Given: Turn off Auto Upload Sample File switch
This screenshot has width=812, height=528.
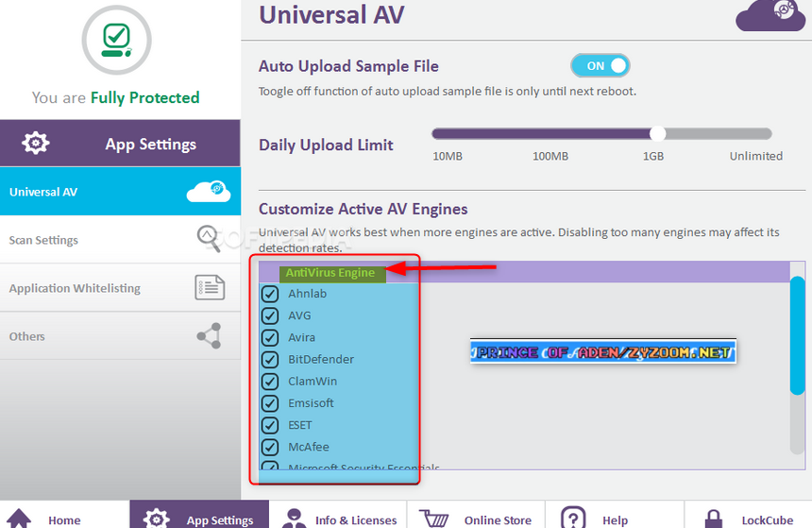Looking at the screenshot, I should 601,66.
